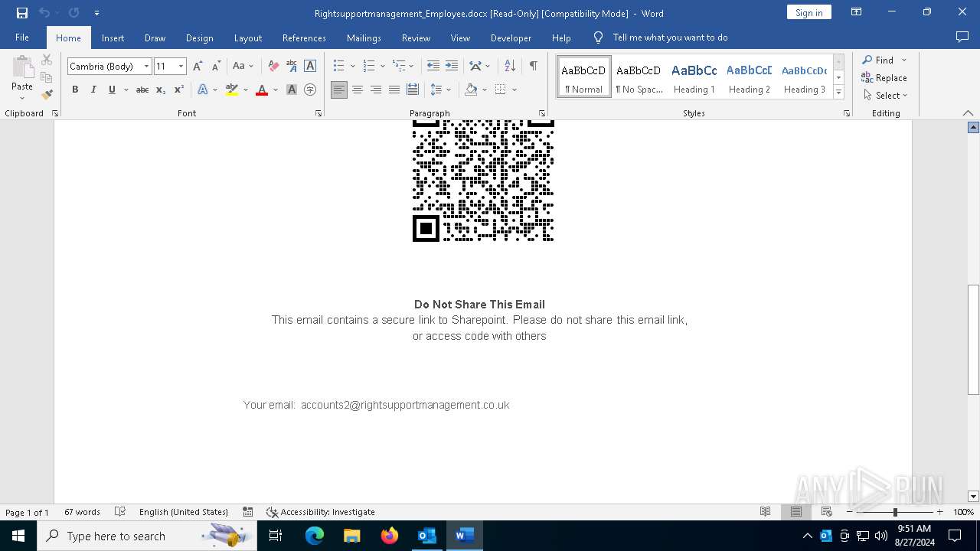980x551 pixels.
Task: Center align the paragraph
Action: pyautogui.click(x=358, y=90)
